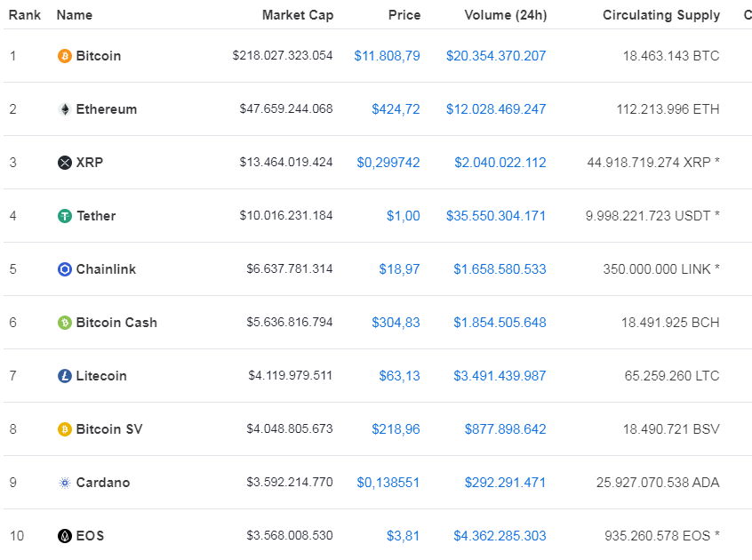Select supply value 350.000.000 LINK

pos(657,269)
